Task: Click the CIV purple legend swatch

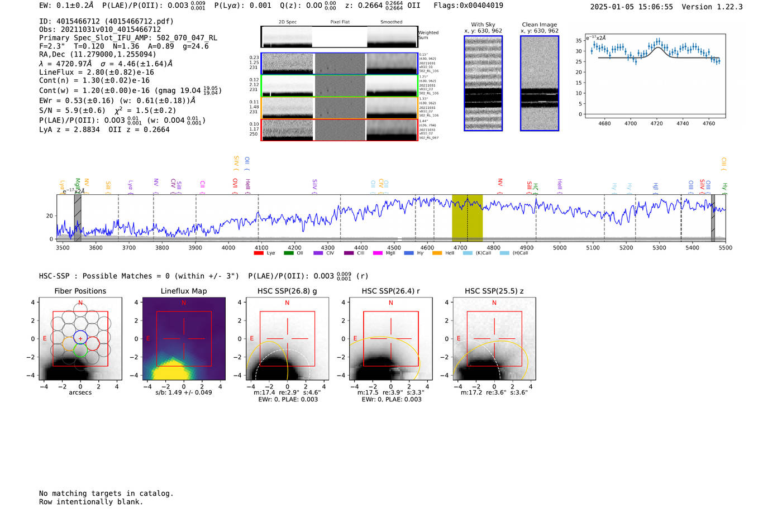Action: 318,253
